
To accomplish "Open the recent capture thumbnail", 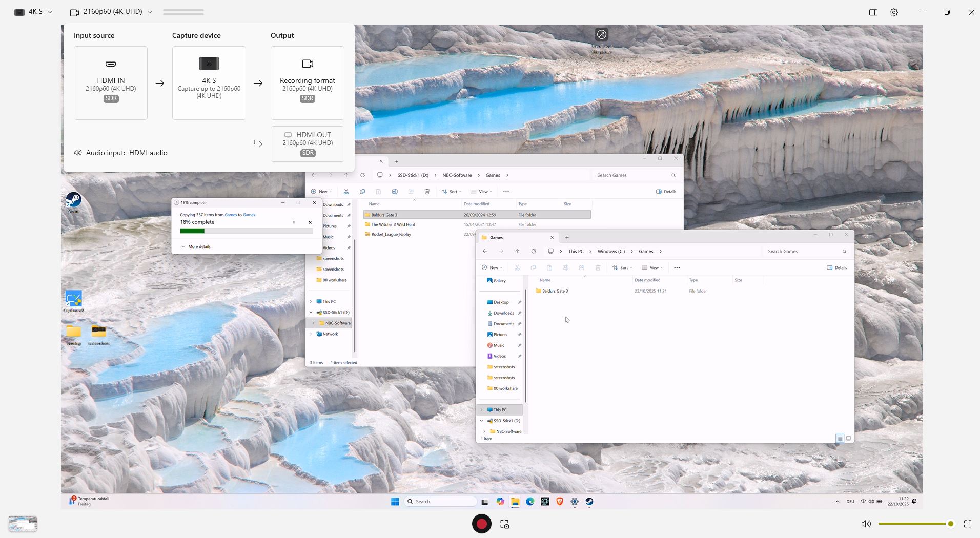I will point(23,524).
